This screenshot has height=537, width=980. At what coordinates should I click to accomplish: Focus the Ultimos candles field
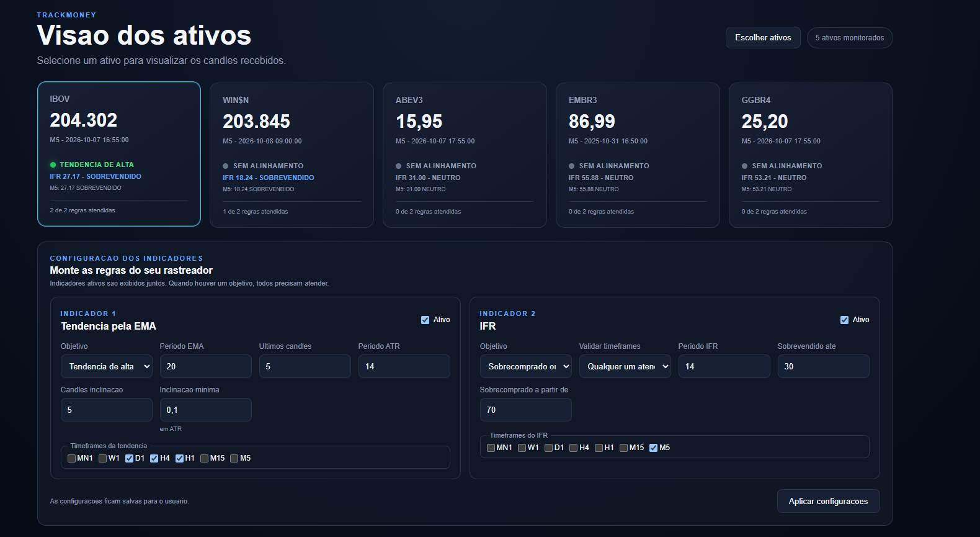click(305, 366)
